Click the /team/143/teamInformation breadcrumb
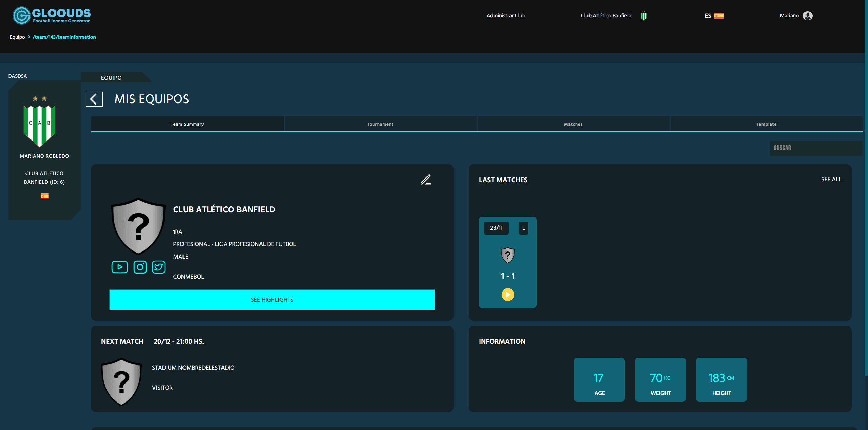Screen dimensions: 868x430 tap(64, 37)
